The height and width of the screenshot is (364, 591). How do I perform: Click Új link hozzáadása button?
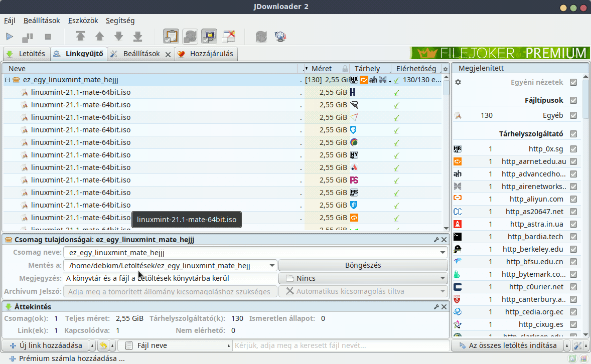tap(46, 345)
